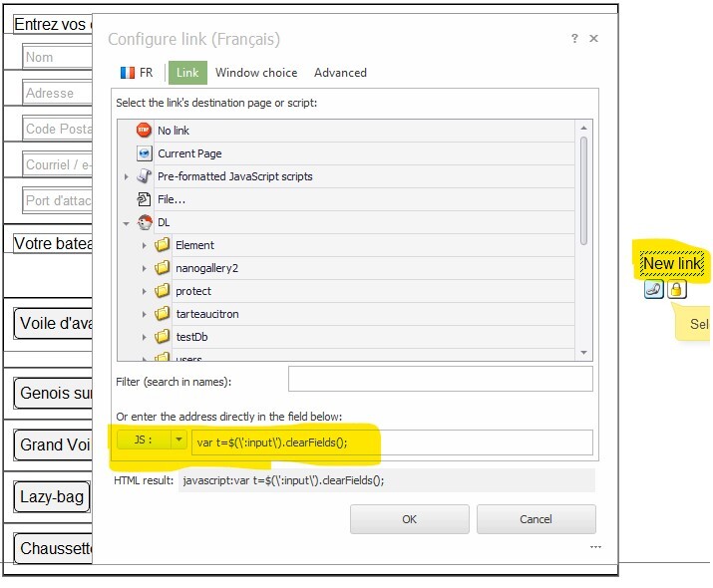Image resolution: width=713 pixels, height=588 pixels.
Task: Select the File… row
Action: (346, 199)
